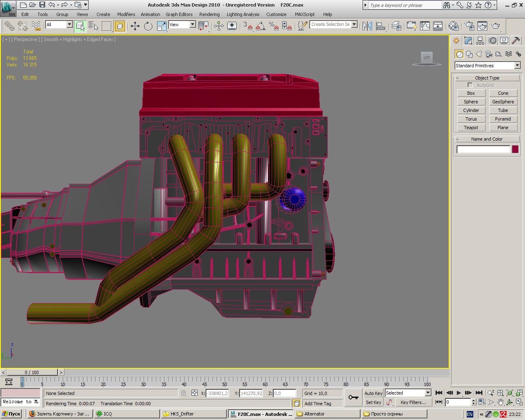Open Rendered Frame Window
525x420 pixels.
482,26
